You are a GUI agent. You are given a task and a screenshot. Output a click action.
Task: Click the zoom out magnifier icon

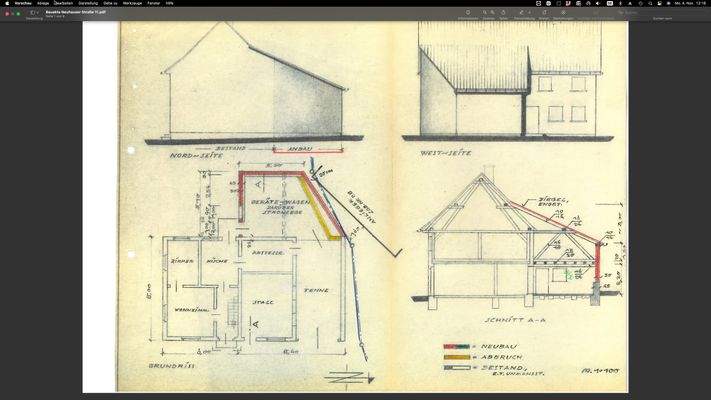(x=486, y=13)
